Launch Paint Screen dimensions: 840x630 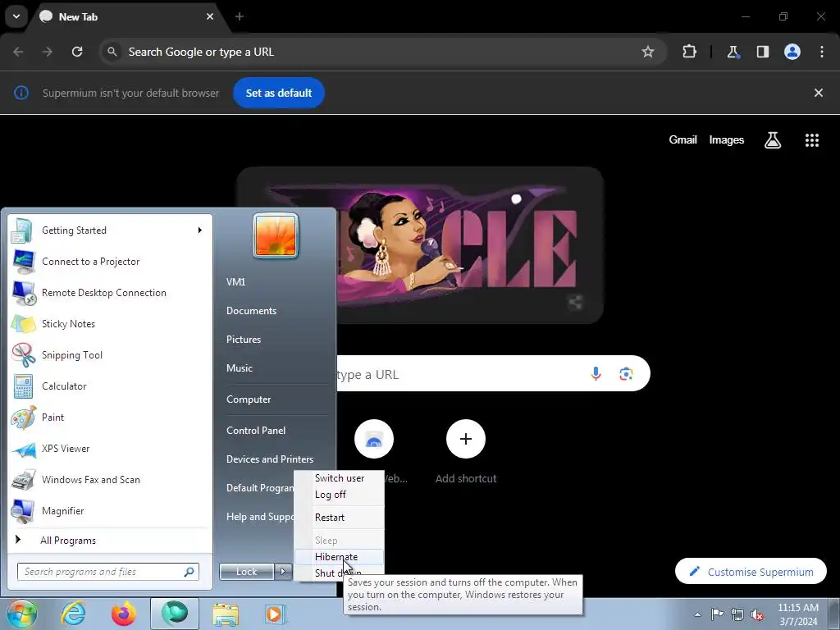click(x=109, y=418)
